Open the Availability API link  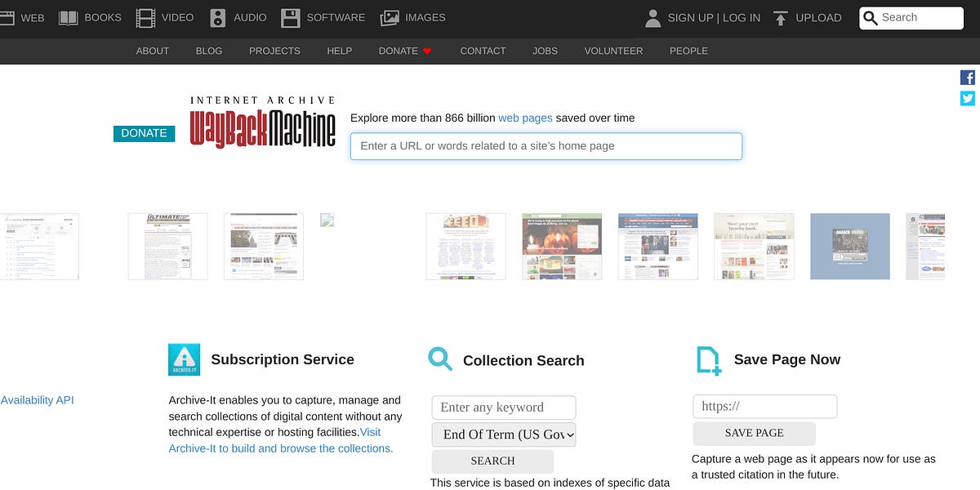[38, 400]
